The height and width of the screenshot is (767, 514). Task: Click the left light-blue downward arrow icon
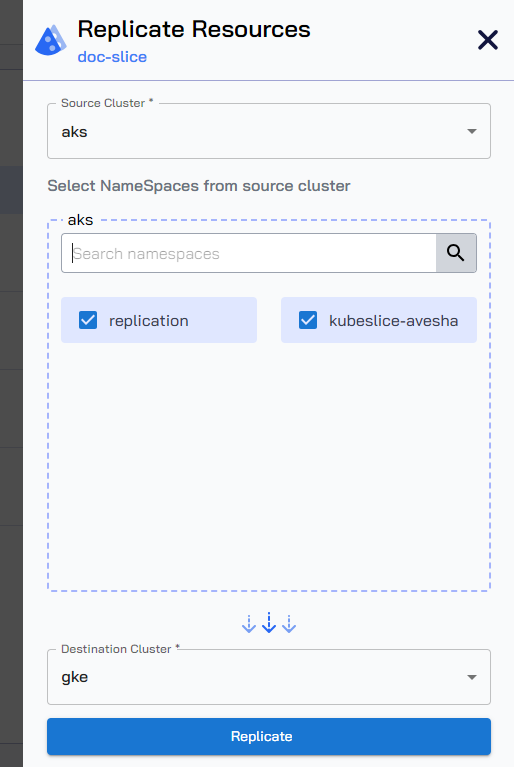click(249, 624)
